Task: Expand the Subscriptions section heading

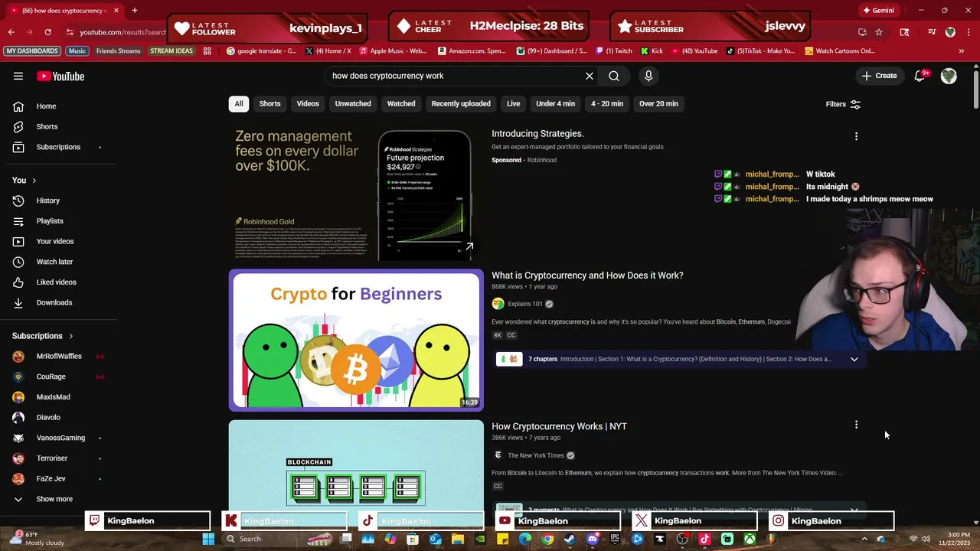Action: coord(43,336)
